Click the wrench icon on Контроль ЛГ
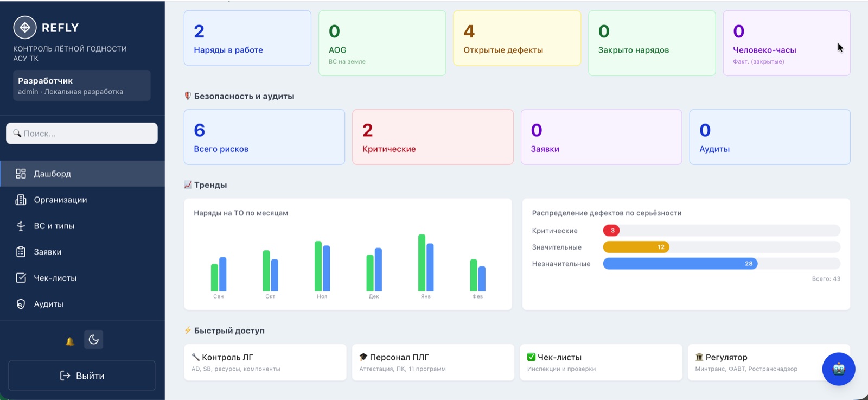868x400 pixels. point(195,357)
